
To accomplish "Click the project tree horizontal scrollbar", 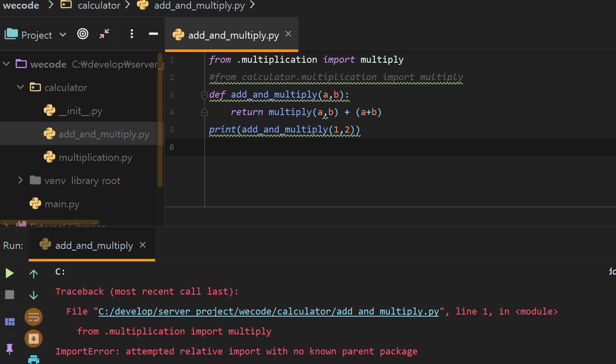I will pyautogui.click(x=50, y=222).
